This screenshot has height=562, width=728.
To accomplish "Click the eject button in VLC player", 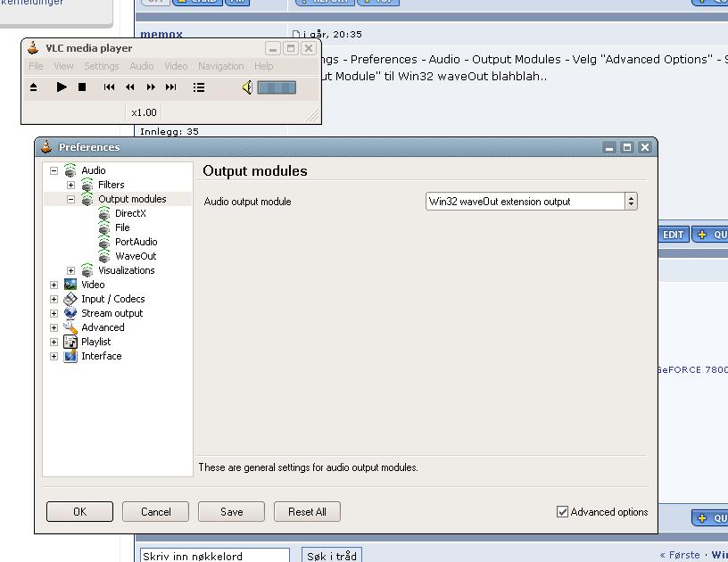I will (x=33, y=87).
